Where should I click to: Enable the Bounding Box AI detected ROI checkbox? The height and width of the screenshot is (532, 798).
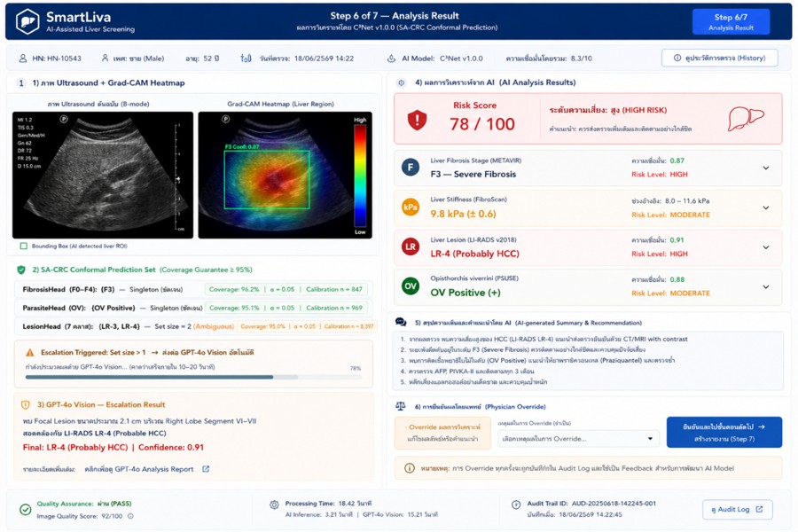(23, 246)
